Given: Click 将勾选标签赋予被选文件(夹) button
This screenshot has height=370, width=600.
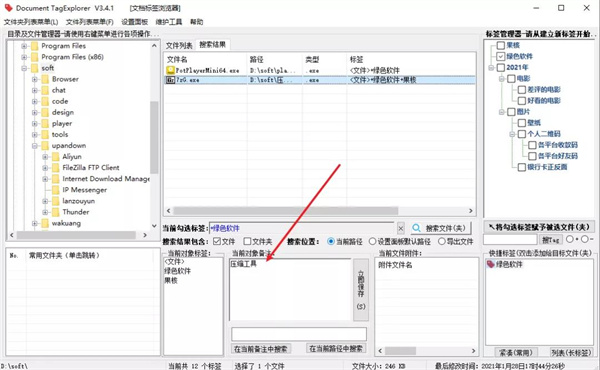Looking at the screenshot, I should coord(539,227).
